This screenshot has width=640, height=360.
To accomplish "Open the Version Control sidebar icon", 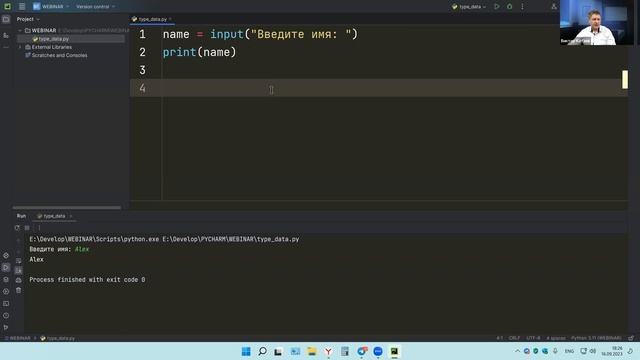I will coord(6,327).
